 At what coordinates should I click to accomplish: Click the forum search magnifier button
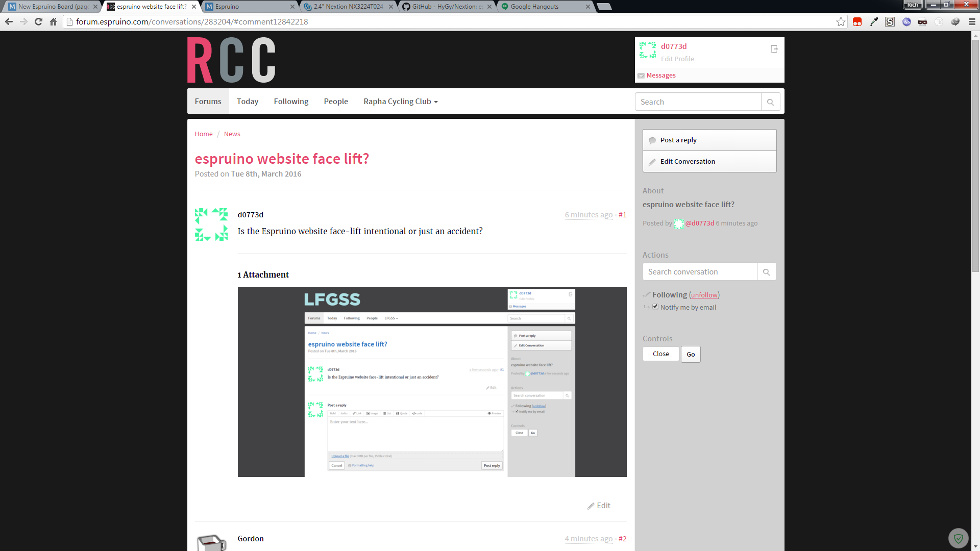770,102
